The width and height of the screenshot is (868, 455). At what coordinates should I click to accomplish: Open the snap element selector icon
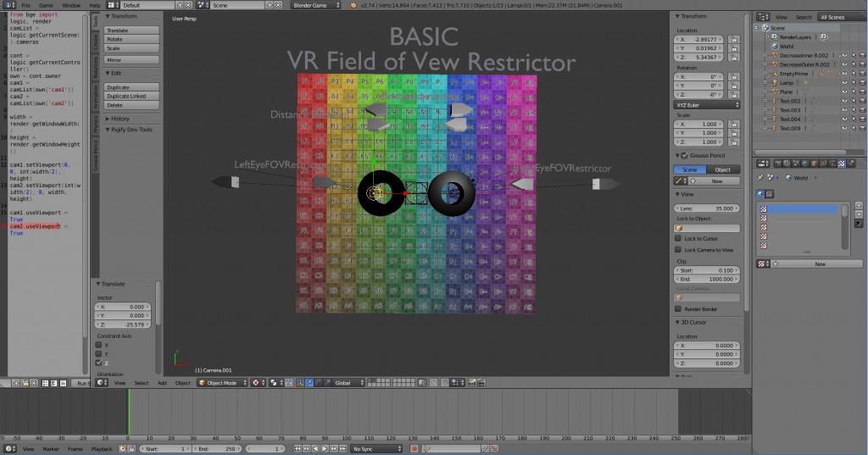tap(455, 382)
